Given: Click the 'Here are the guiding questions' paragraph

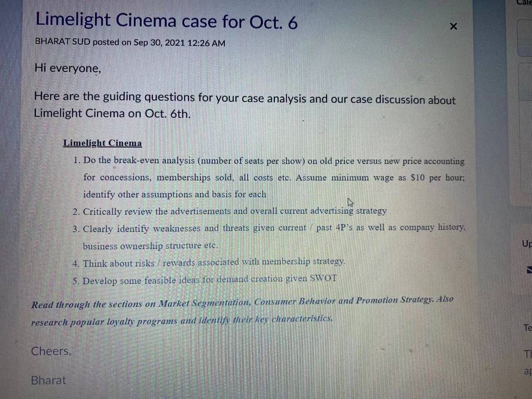Looking at the screenshot, I should (244, 105).
